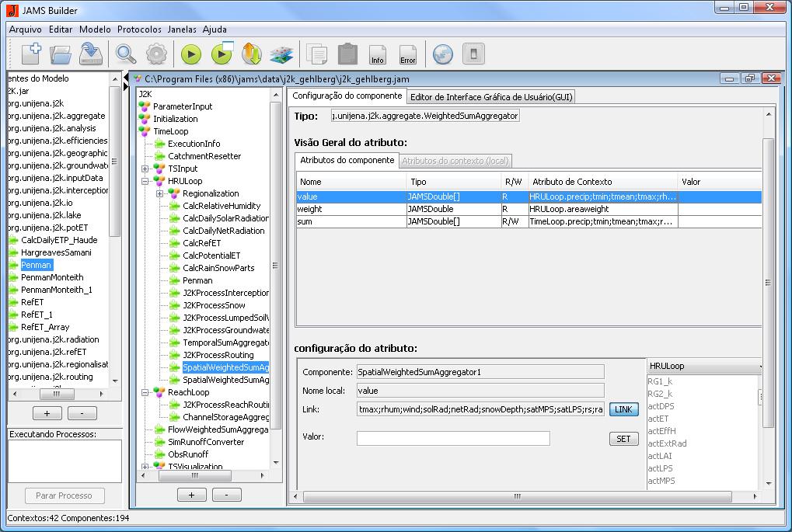Open the Modelo menu
Screen dimensions: 792x532
[95, 30]
